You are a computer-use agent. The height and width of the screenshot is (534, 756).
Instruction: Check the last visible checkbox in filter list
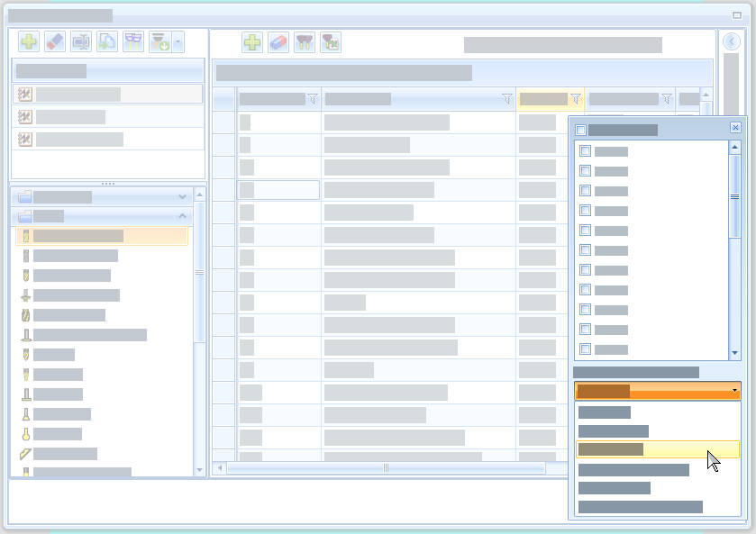[585, 349]
